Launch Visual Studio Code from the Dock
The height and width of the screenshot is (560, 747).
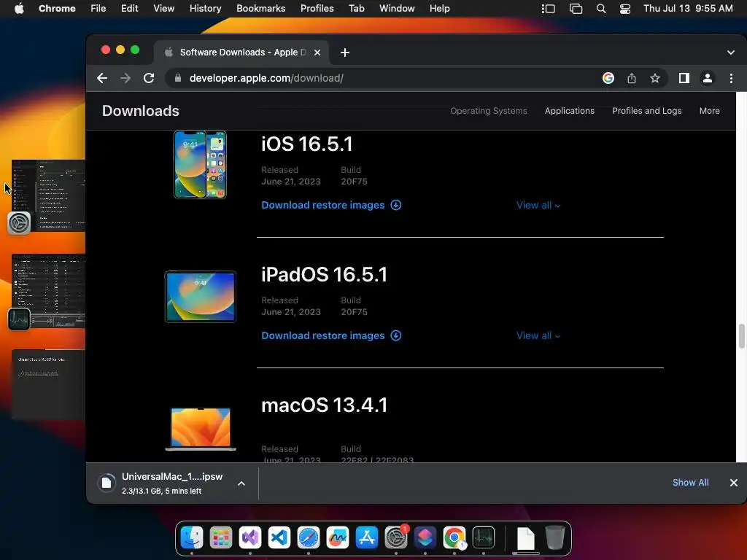click(279, 537)
